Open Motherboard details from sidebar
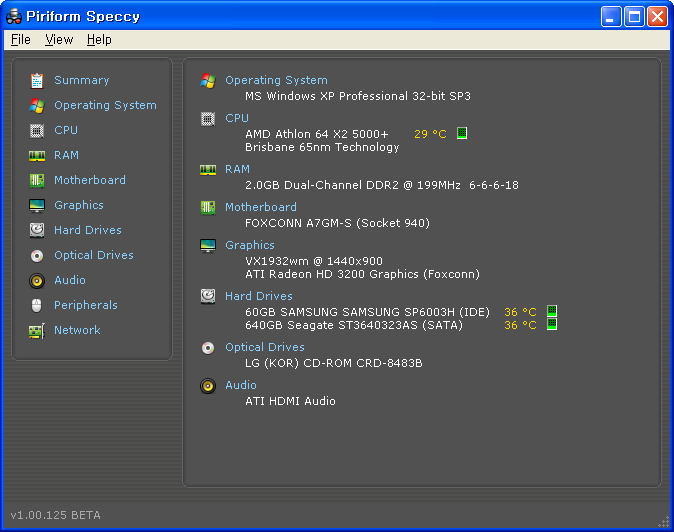 90,180
